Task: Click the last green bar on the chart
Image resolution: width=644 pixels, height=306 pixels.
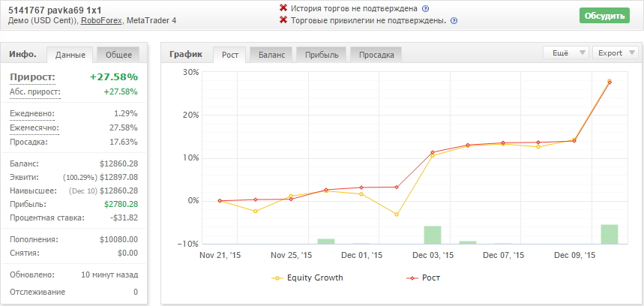Action: click(610, 234)
